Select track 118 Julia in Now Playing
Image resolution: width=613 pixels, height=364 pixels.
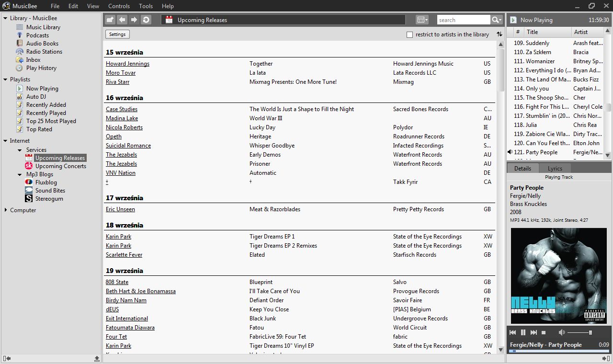pos(556,125)
